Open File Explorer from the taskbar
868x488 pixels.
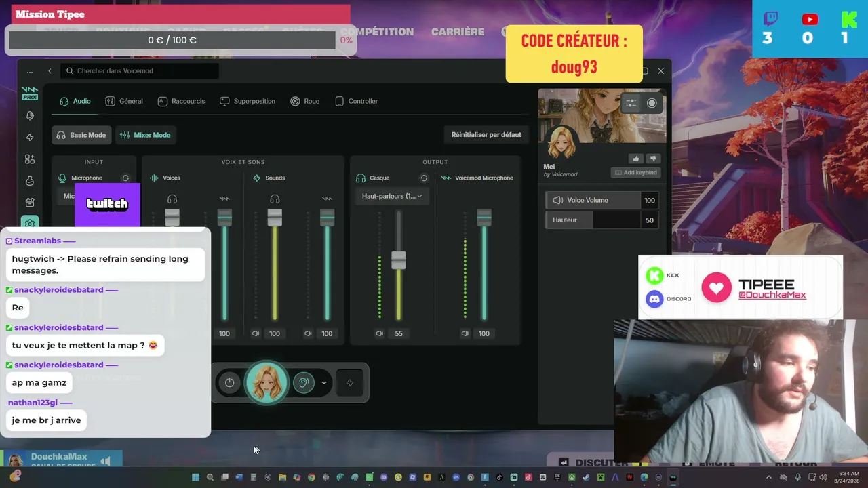(282, 477)
